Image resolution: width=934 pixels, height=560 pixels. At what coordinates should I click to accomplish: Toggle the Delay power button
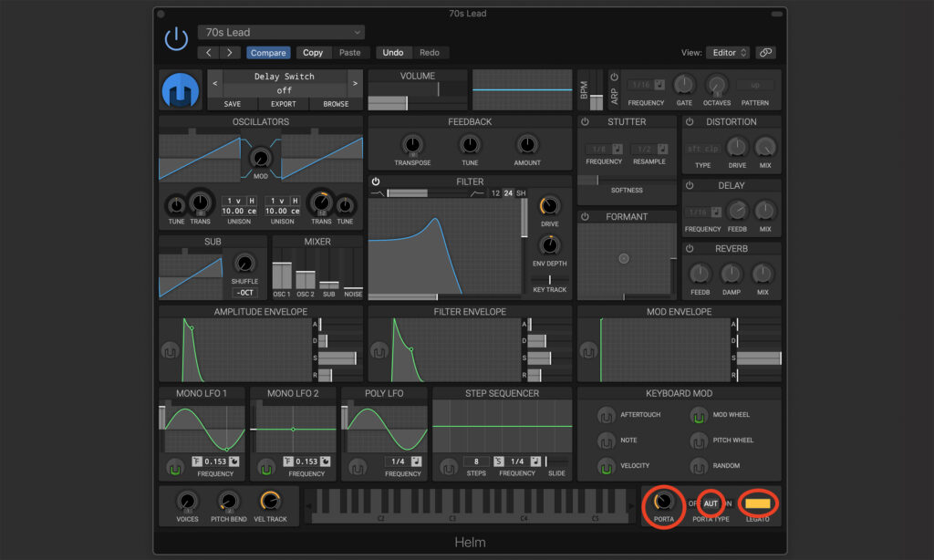(690, 185)
